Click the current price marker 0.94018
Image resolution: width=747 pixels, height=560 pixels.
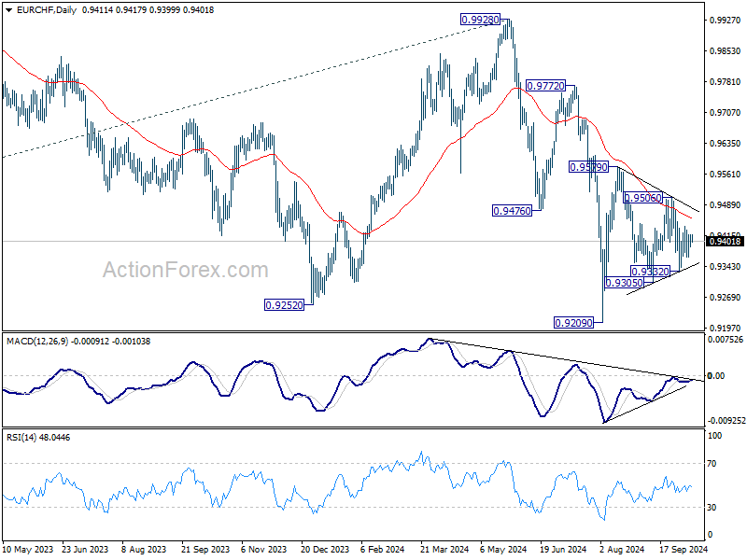click(x=726, y=242)
